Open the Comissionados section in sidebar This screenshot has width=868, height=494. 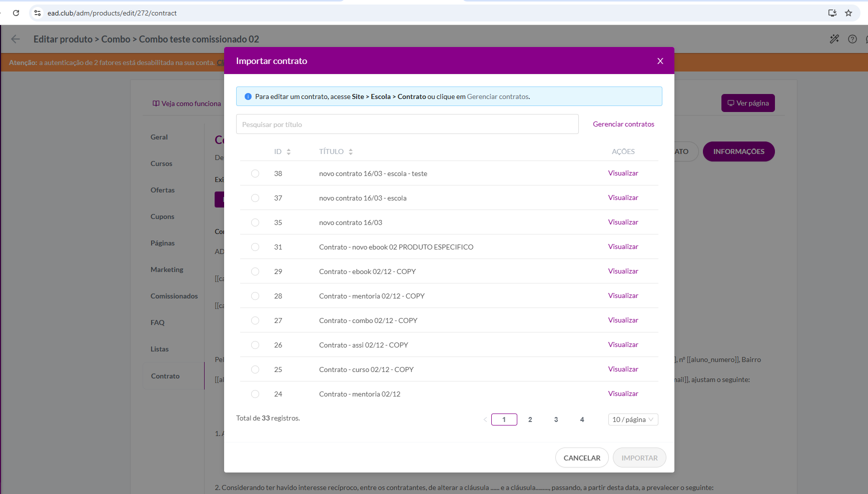point(174,296)
